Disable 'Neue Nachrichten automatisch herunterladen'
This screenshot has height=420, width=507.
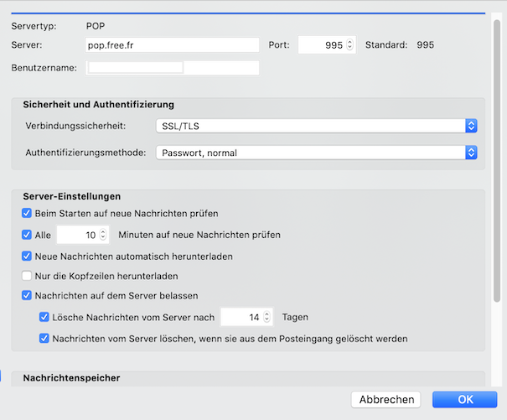pos(27,256)
